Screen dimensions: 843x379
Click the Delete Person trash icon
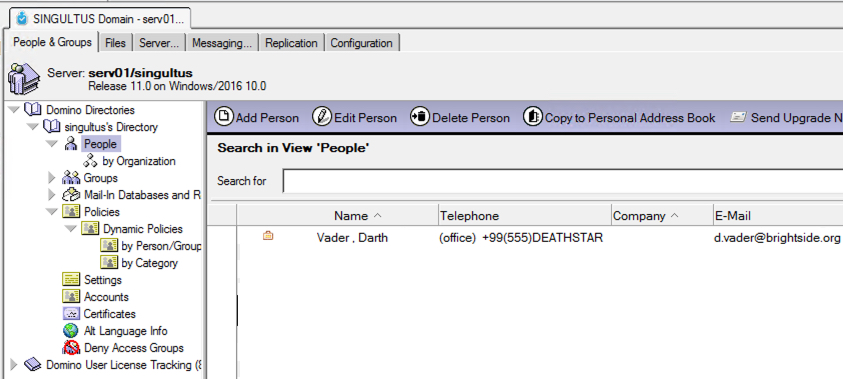(420, 117)
